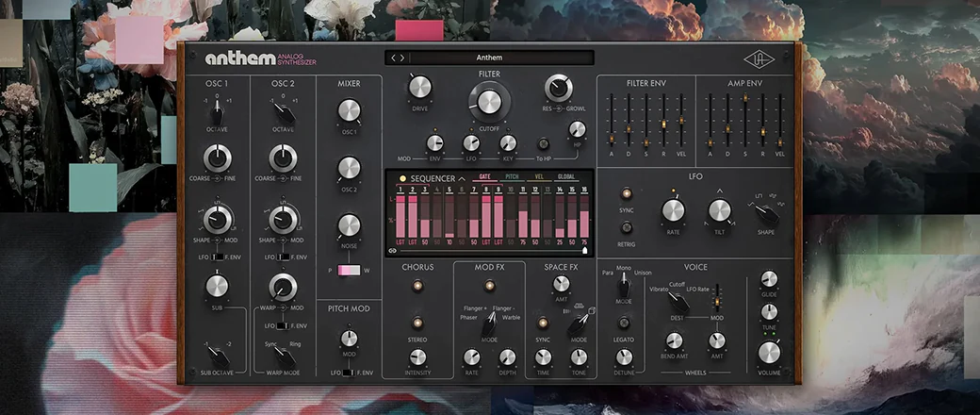Click the filter KEY mod knob
Viewport: 980px width, 415px height.
click(x=508, y=143)
